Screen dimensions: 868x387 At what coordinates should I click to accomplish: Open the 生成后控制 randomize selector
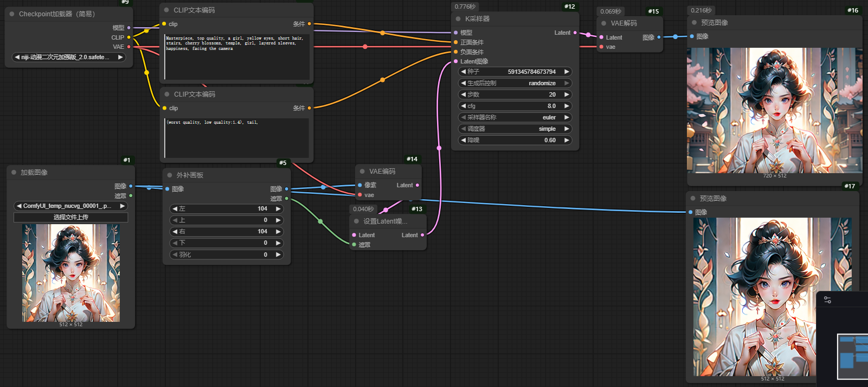pos(515,83)
